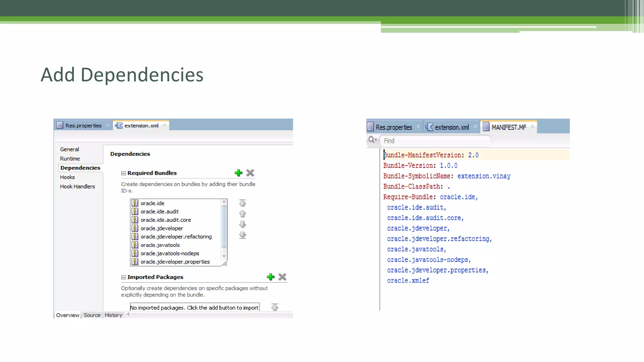Move selected bundle down one position
The height and width of the screenshot is (362, 644).
(242, 224)
